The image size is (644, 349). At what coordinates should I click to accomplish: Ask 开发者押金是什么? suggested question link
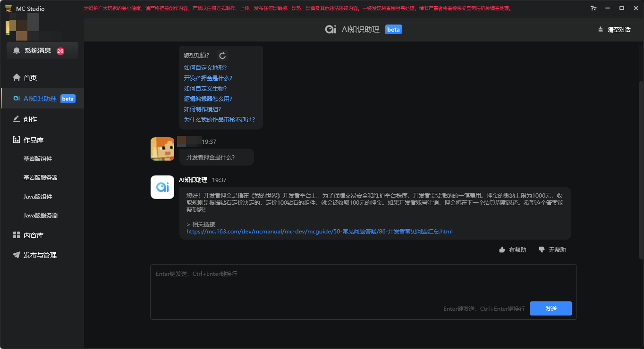pos(208,78)
